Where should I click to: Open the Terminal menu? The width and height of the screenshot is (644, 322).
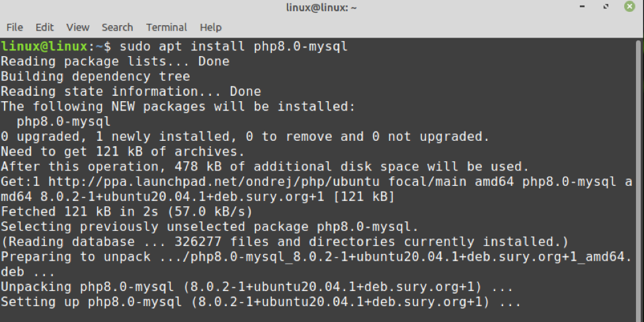point(167,27)
